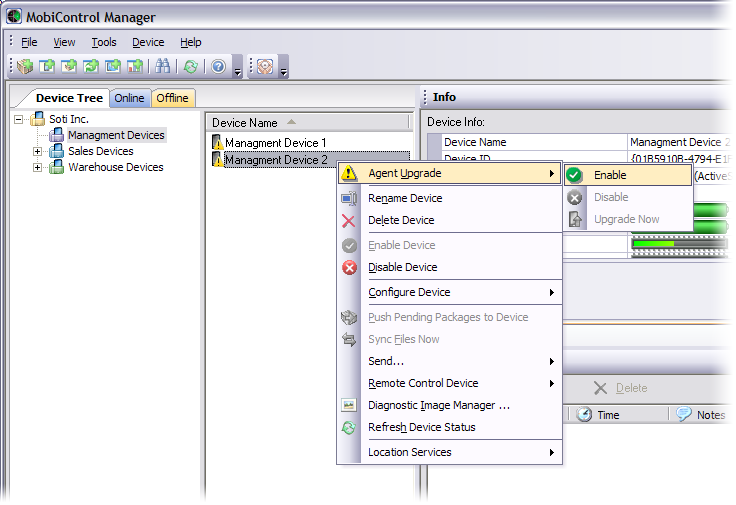Click the Managment Devices group icon

tap(57, 135)
